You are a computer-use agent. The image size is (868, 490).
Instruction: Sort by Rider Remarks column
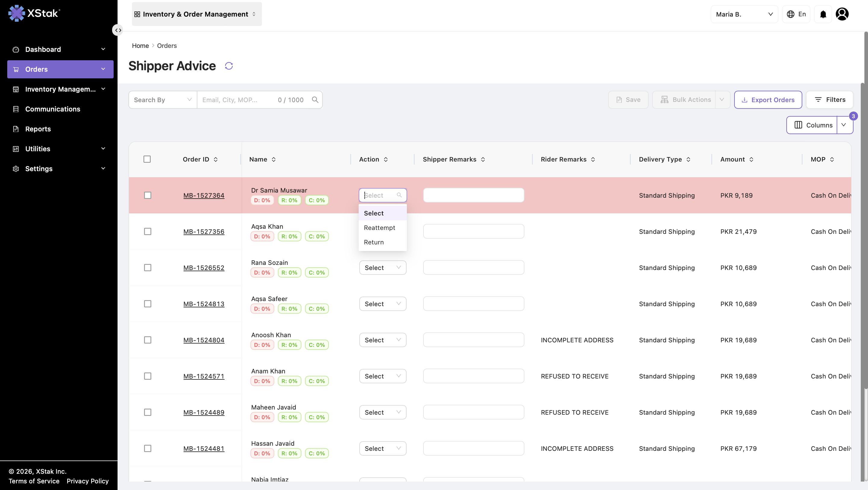pyautogui.click(x=593, y=159)
